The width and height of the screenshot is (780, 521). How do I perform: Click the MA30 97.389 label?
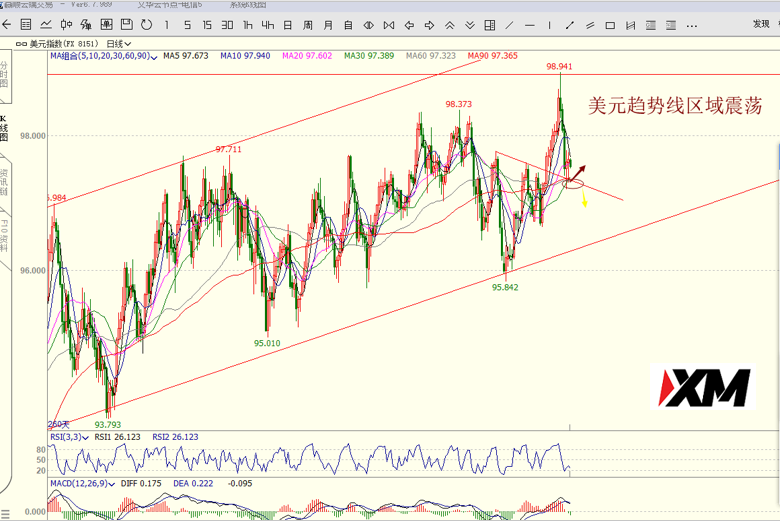pos(369,56)
